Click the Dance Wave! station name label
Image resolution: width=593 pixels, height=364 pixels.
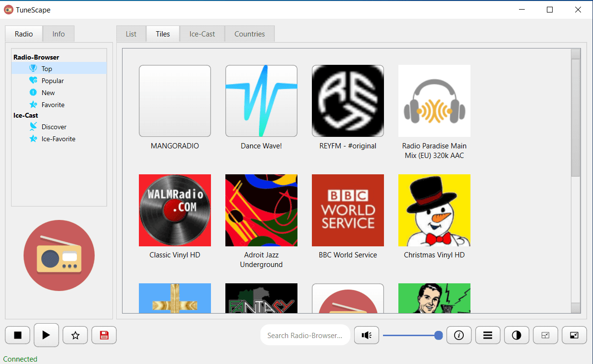click(x=261, y=146)
